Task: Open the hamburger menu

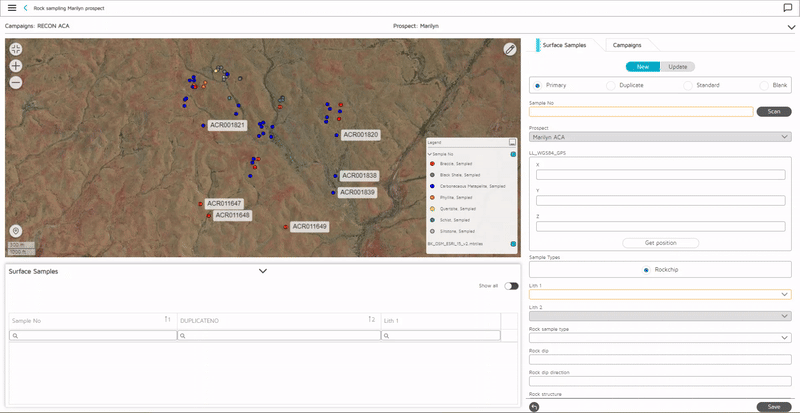Action: 11,8
